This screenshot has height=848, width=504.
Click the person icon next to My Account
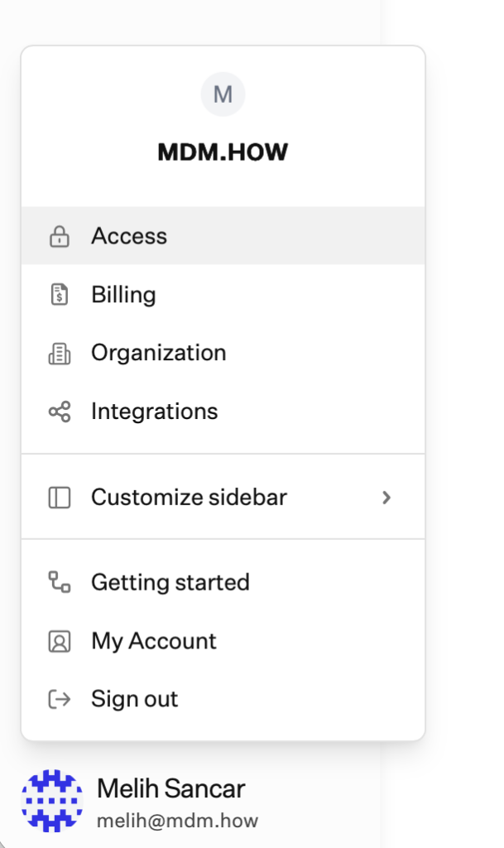60,642
